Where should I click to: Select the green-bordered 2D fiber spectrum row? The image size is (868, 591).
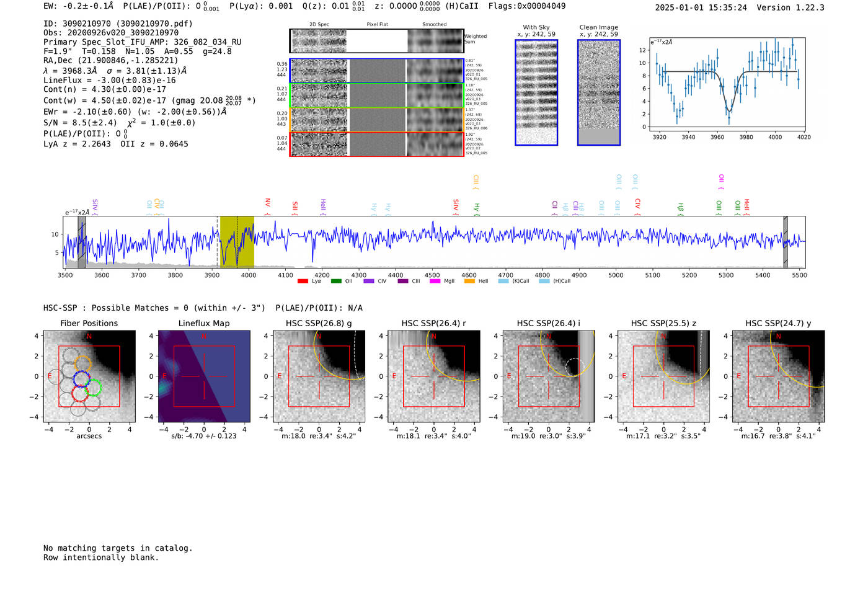tap(377, 95)
